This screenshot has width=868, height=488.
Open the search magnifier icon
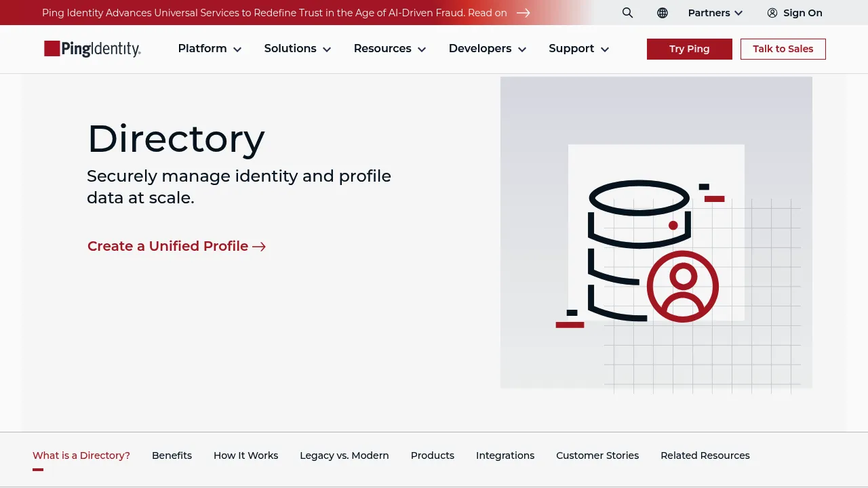pyautogui.click(x=627, y=13)
